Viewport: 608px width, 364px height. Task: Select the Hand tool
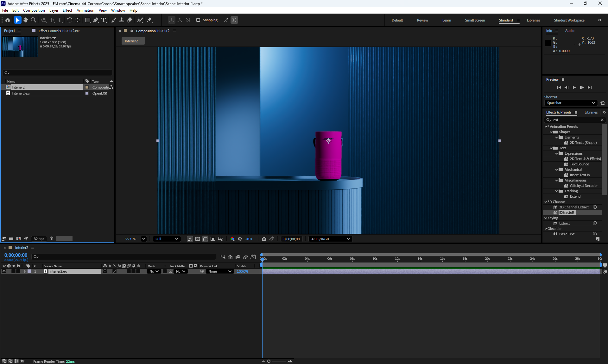26,20
